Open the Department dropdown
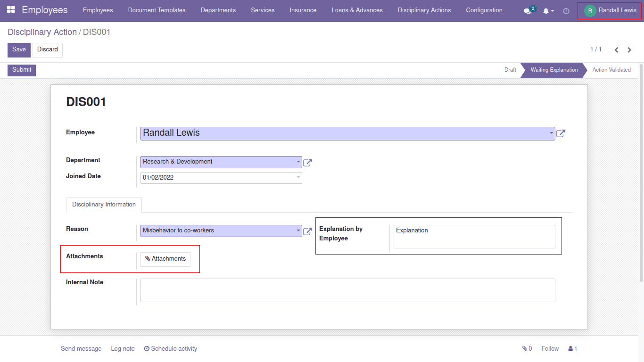 coord(298,162)
